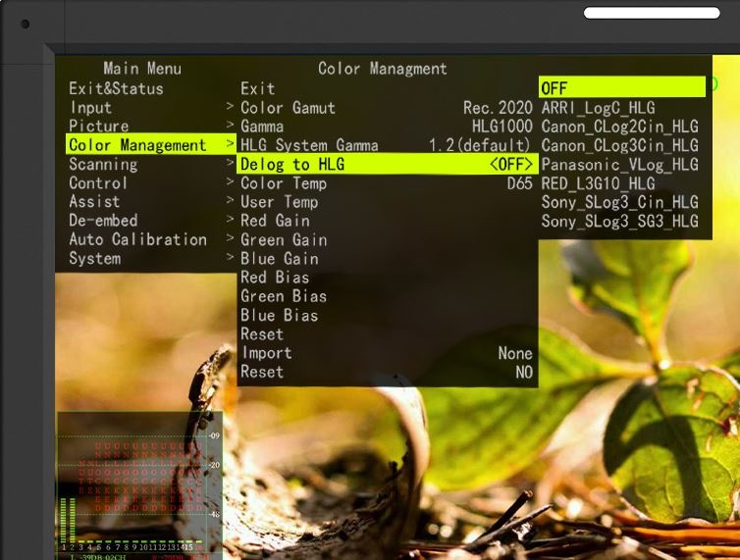Image resolution: width=740 pixels, height=560 pixels.
Task: Select the highlighted Color Management item
Action: click(x=137, y=145)
